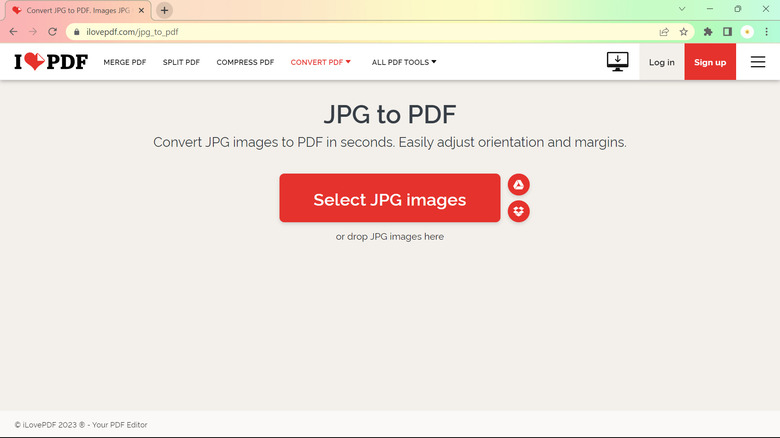780x438 pixels.
Task: Reload the current page
Action: [52, 32]
